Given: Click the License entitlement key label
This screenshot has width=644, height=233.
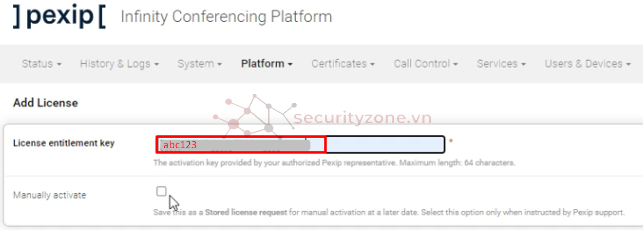Looking at the screenshot, I should (64, 143).
